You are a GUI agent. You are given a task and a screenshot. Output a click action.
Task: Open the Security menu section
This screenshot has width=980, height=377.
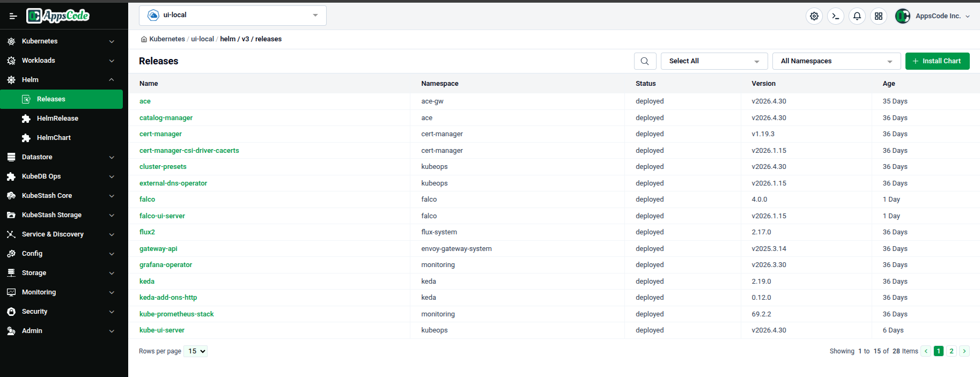coord(61,312)
